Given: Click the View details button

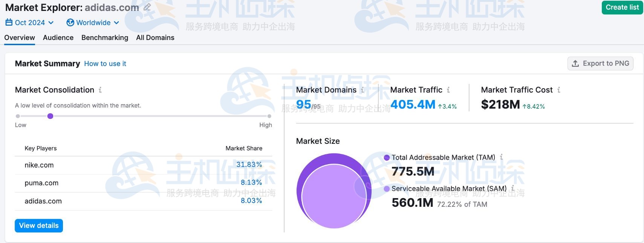Looking at the screenshot, I should click(x=39, y=226).
